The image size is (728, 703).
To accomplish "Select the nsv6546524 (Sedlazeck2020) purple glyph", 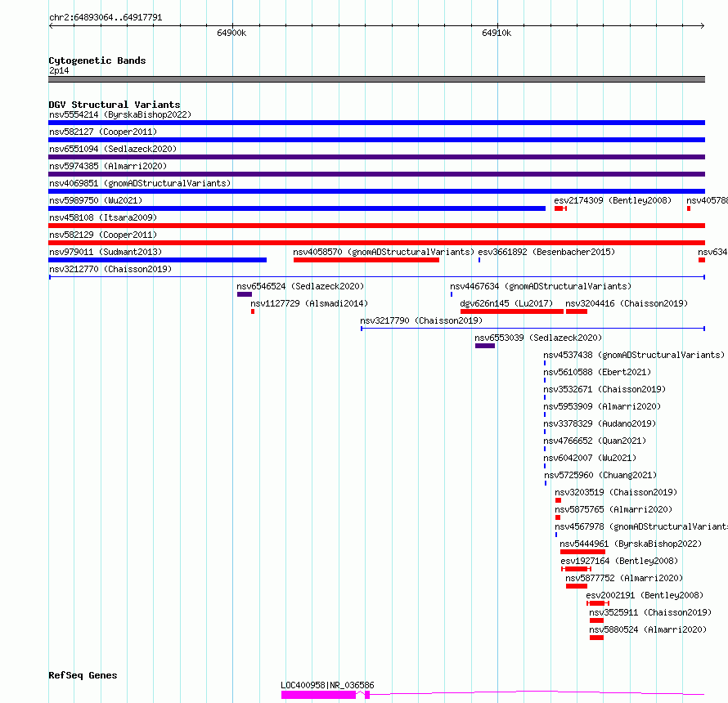I will click(245, 294).
